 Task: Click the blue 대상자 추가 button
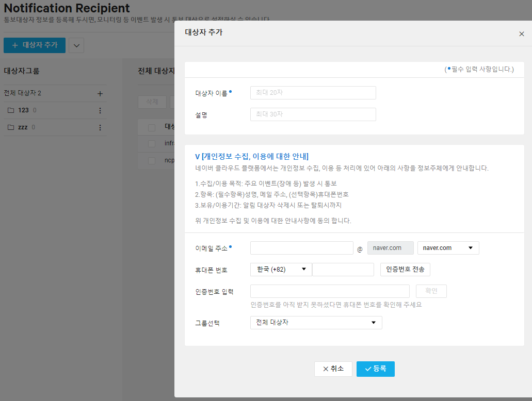tap(35, 45)
